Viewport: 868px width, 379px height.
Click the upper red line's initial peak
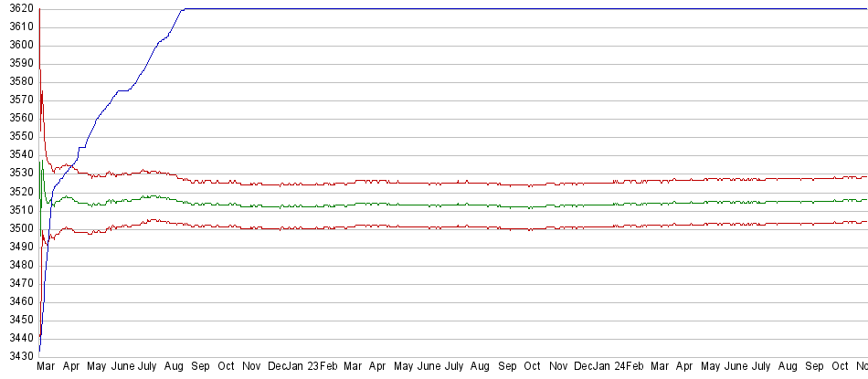(40, 66)
